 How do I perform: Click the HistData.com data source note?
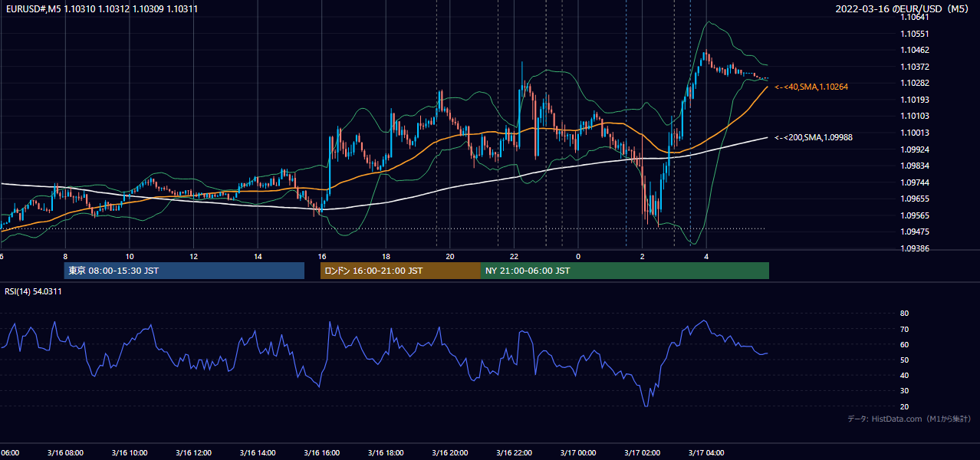coord(909,419)
